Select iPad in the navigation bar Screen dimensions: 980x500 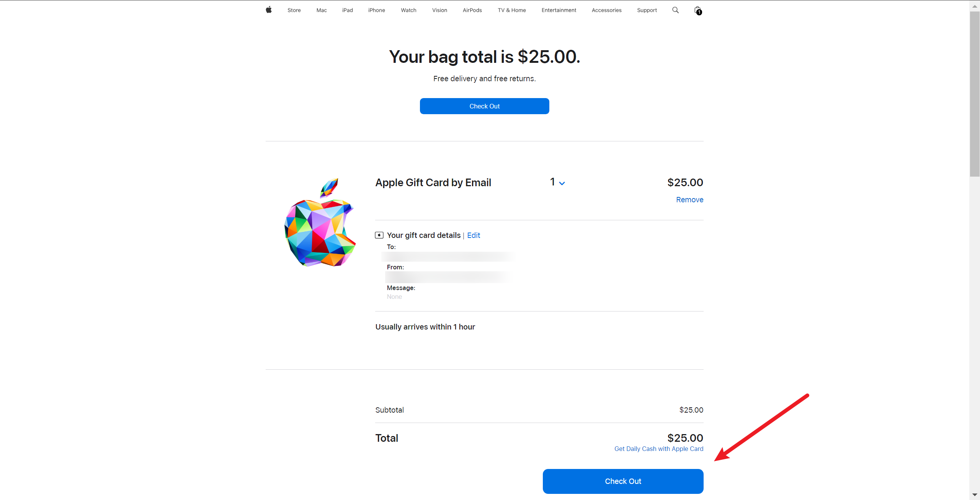(x=348, y=10)
